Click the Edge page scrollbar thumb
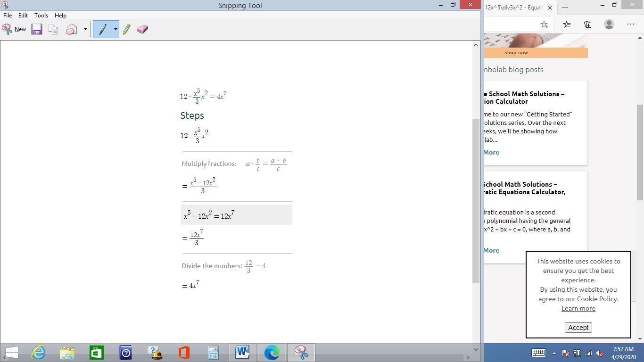This screenshot has width=644, height=362. pos(640,152)
